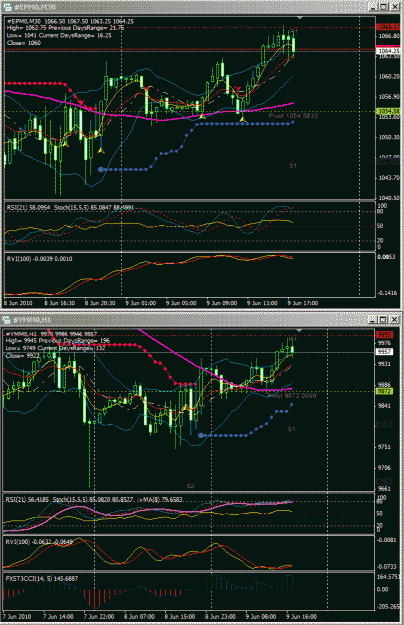Click the chart shift triangle in YMM0 chart
Screen dimensions: 404x625
click(300, 331)
